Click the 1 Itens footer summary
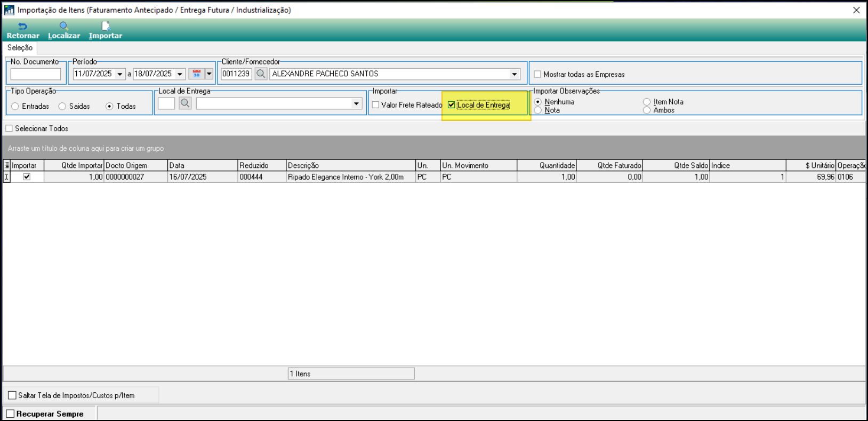868x421 pixels. (x=351, y=374)
